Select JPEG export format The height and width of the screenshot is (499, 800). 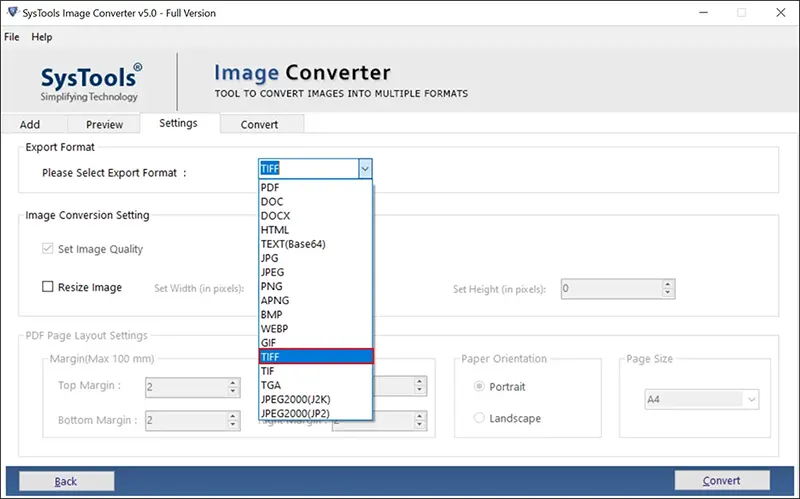coord(315,272)
